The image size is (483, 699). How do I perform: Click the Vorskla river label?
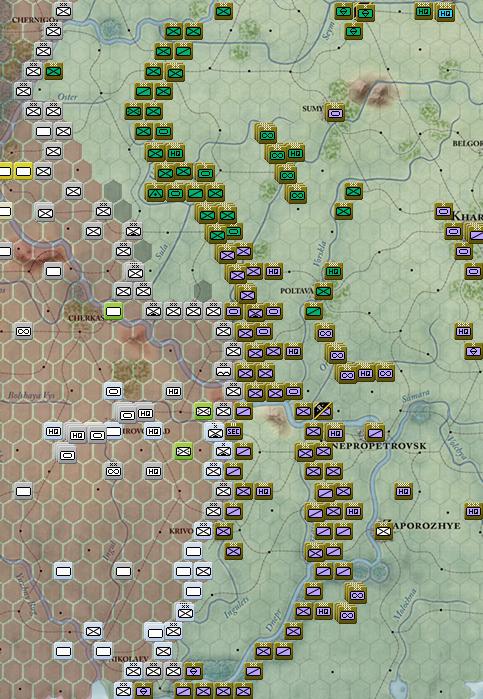pyautogui.click(x=320, y=254)
